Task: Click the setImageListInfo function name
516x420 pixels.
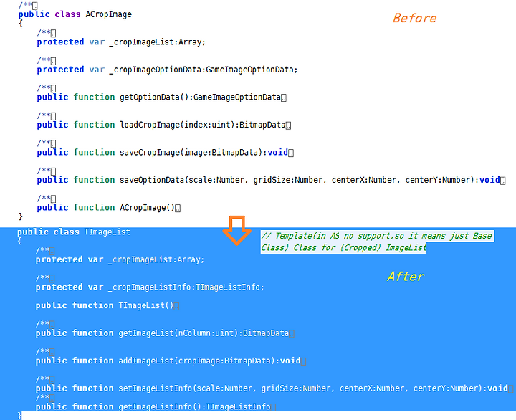Action: coord(156,388)
